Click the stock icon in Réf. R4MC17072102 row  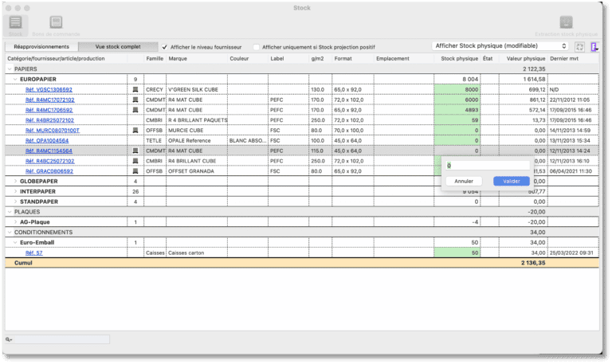(x=135, y=100)
